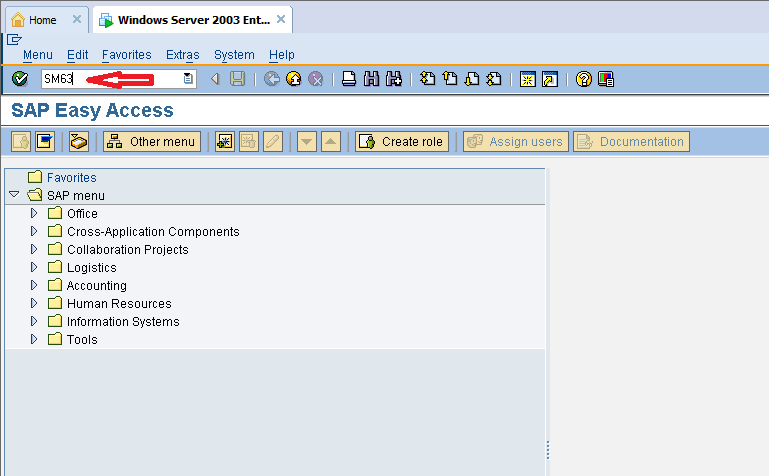Collapse the SAP menu tree node
Screen dimensions: 769x476
14,195
